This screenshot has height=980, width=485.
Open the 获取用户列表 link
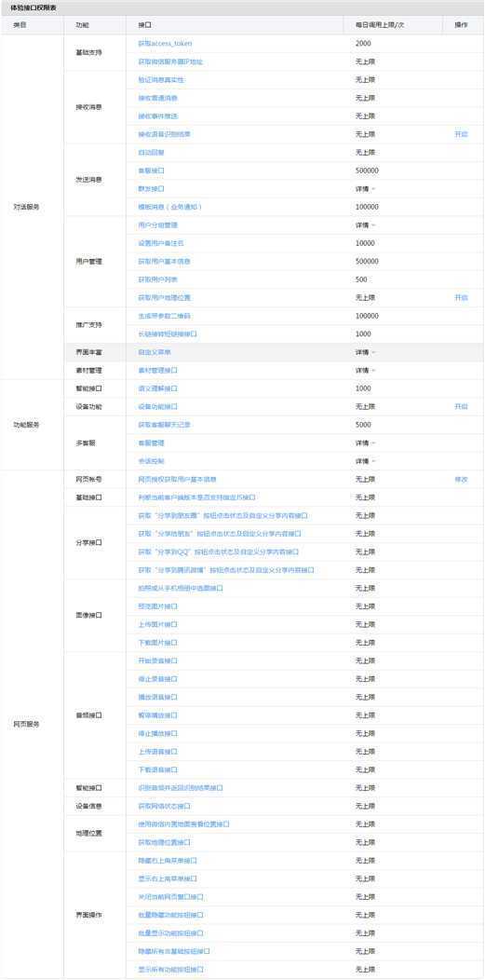pos(157,279)
